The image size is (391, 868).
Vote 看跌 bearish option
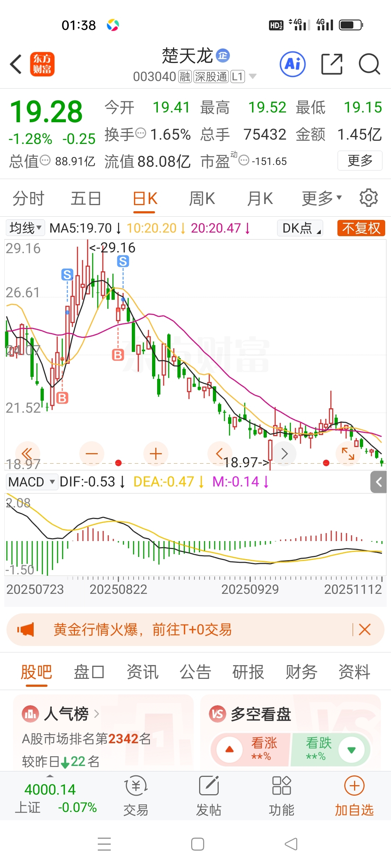pos(330,749)
